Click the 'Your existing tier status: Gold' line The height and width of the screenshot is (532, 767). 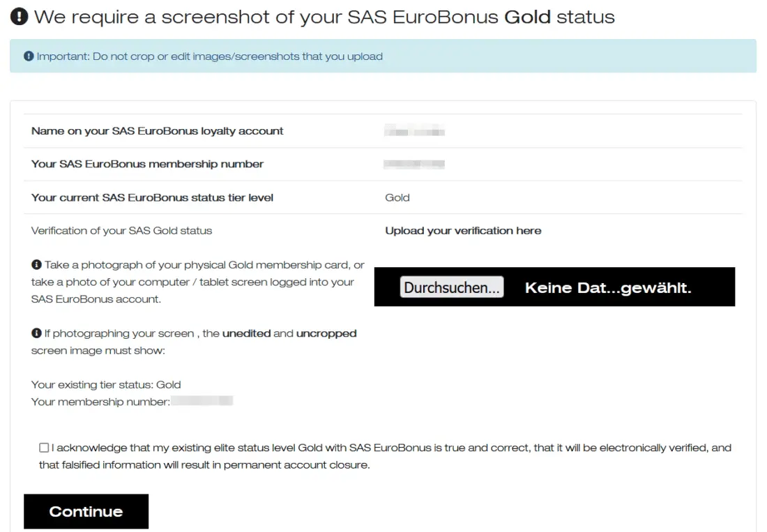point(106,384)
